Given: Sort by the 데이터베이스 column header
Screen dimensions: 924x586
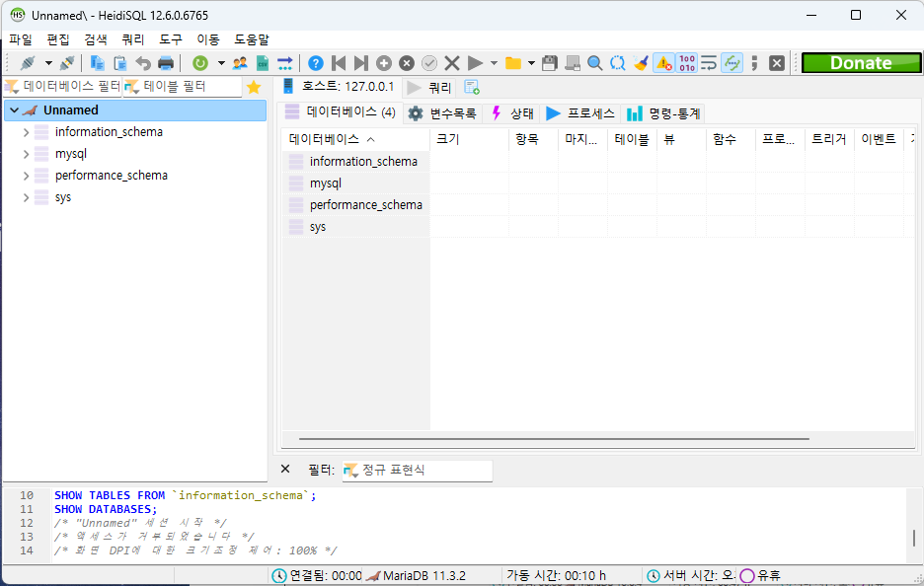Looking at the screenshot, I should pos(355,139).
